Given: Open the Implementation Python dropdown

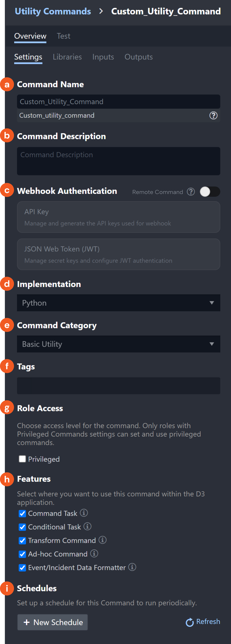Looking at the screenshot, I should [118, 303].
